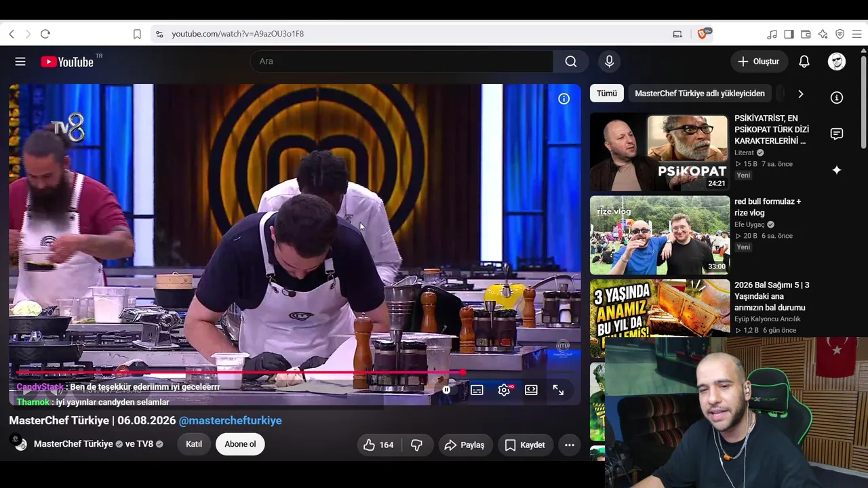This screenshot has height=488, width=868.
Task: Open the Brave VPN shield icon
Action: pyautogui.click(x=840, y=34)
